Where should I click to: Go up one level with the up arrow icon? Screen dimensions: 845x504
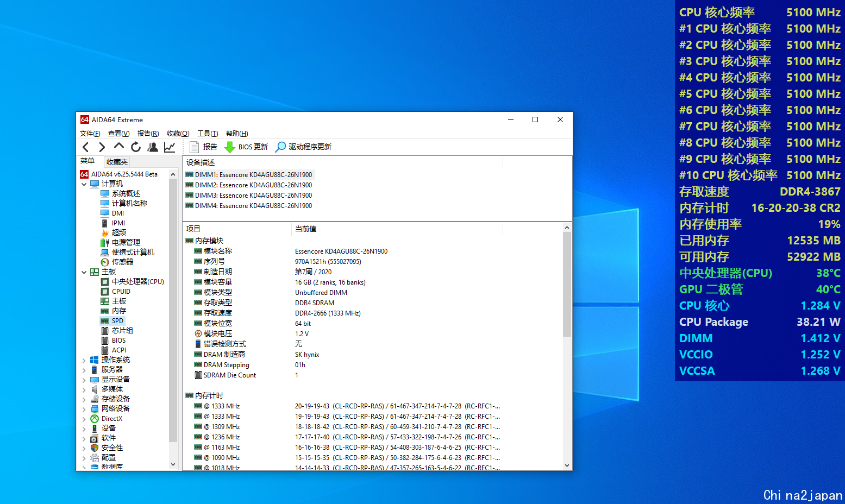pyautogui.click(x=119, y=147)
